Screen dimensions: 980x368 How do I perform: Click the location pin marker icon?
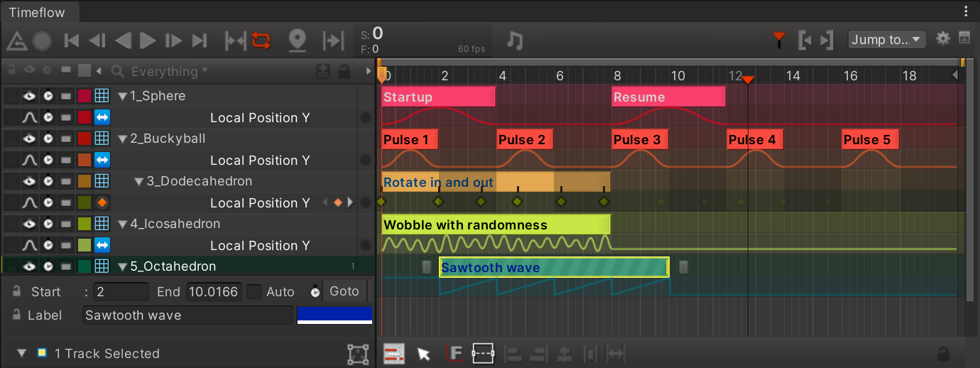coord(297,40)
